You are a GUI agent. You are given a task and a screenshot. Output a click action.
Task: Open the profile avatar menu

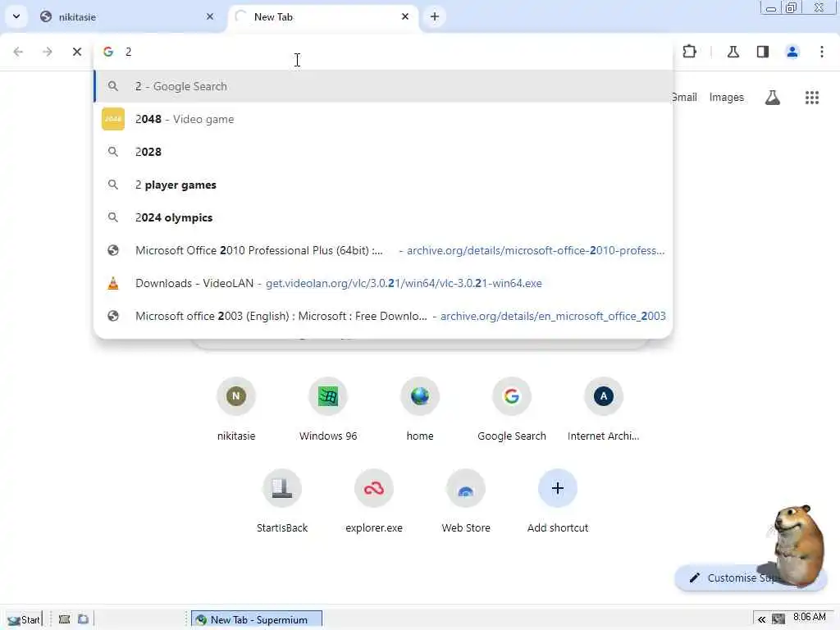[x=792, y=52]
